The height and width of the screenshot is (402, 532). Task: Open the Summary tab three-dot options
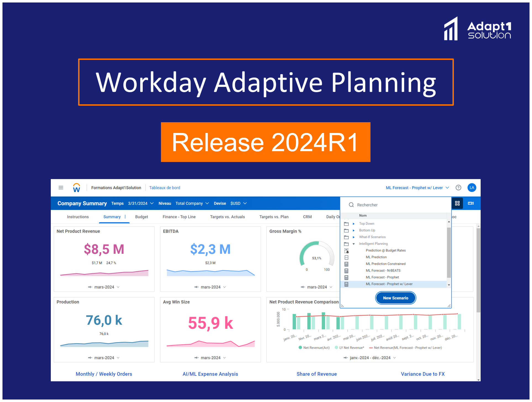tap(125, 217)
